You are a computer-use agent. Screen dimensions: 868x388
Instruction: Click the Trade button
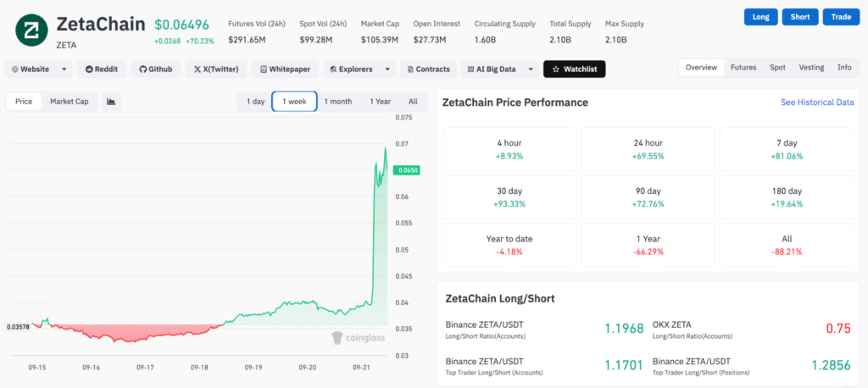coord(841,17)
